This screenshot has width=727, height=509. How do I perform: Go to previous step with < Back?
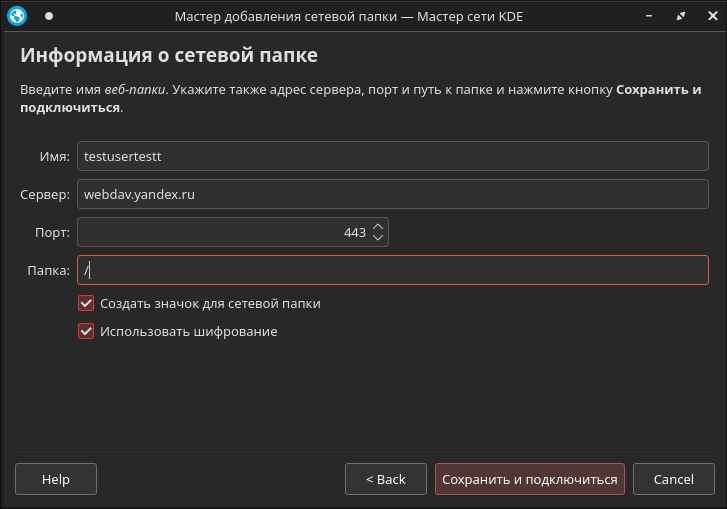[385, 479]
